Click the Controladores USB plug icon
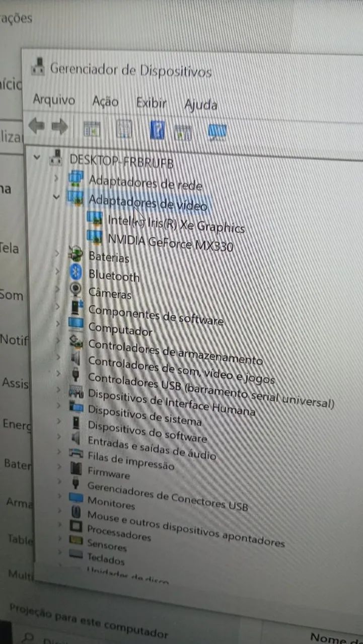 tap(76, 375)
